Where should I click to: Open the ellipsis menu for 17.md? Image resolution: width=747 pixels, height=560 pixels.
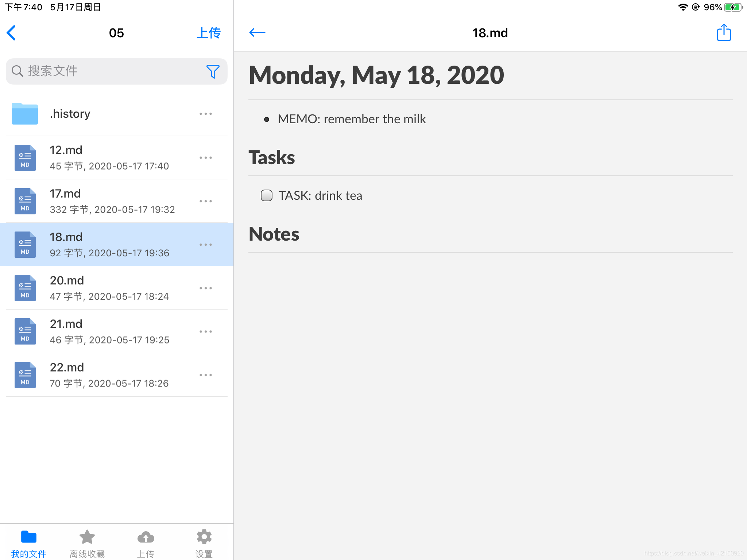pos(206,201)
